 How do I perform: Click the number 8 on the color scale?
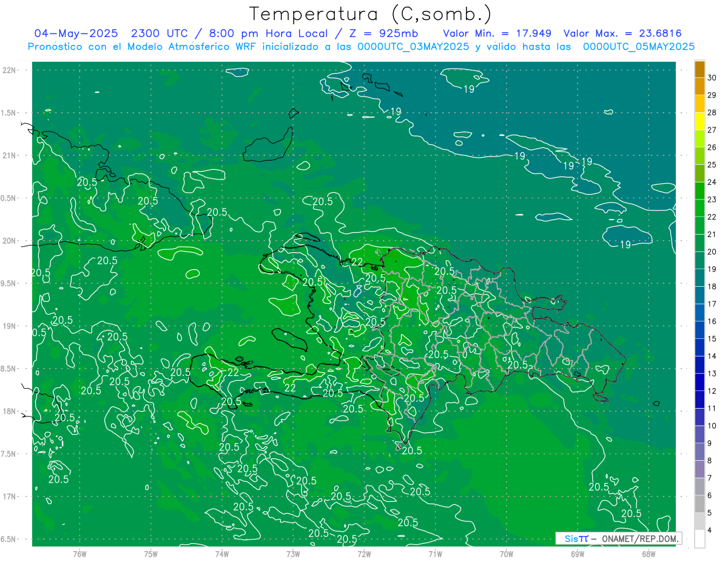click(710, 461)
